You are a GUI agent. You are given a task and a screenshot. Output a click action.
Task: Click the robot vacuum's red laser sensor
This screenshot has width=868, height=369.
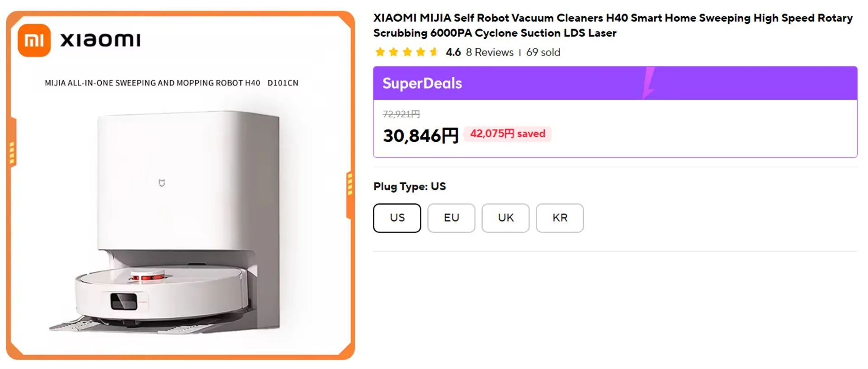(x=148, y=276)
